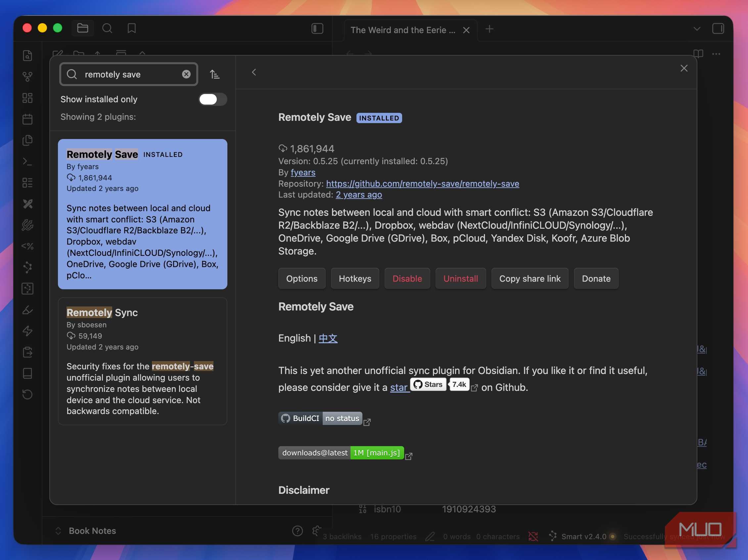
Task: Click the BuildCI no status badge
Action: (x=320, y=418)
